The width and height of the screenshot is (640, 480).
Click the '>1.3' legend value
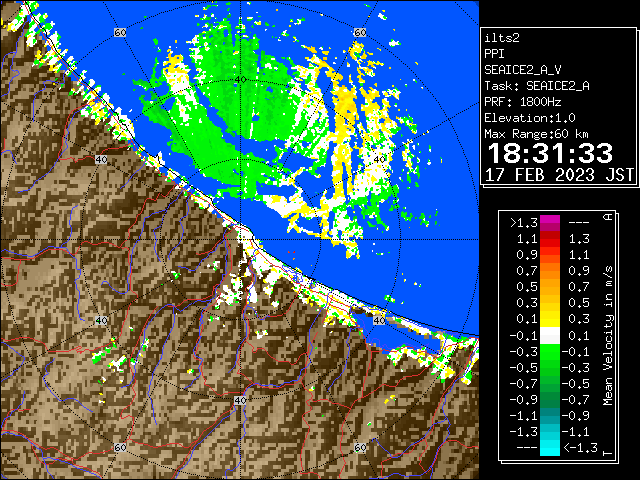[x=524, y=223]
